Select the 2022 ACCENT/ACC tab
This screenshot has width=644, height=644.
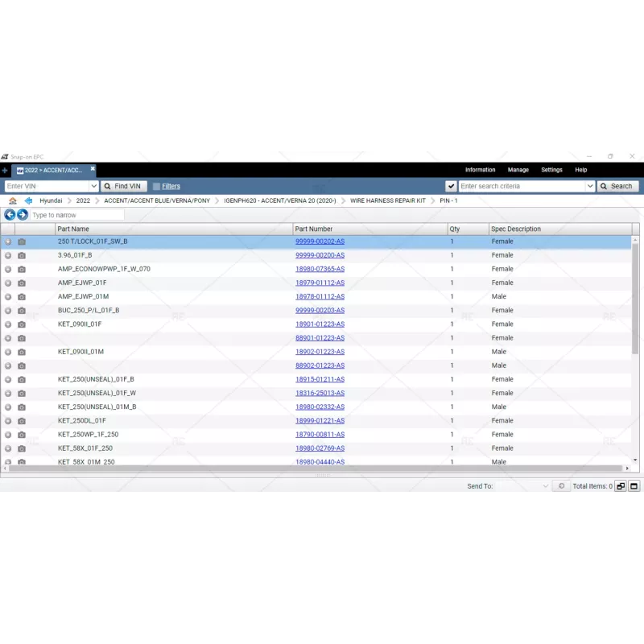(x=51, y=170)
